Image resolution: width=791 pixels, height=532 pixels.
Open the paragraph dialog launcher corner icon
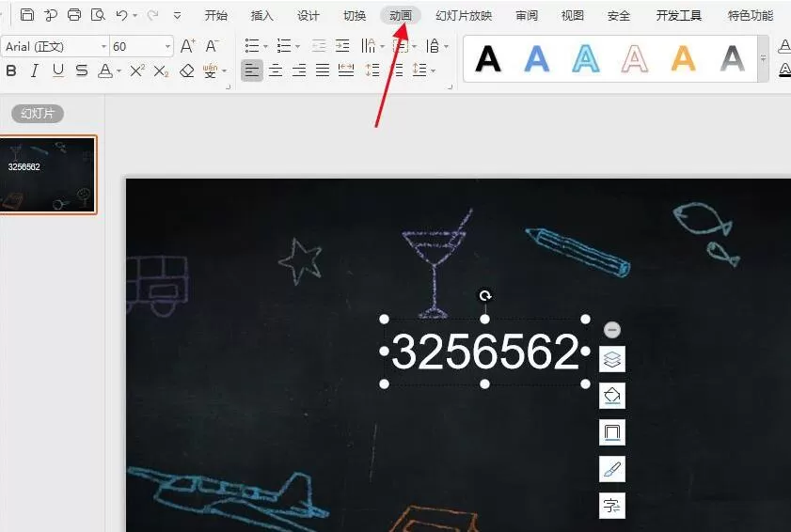[449, 86]
